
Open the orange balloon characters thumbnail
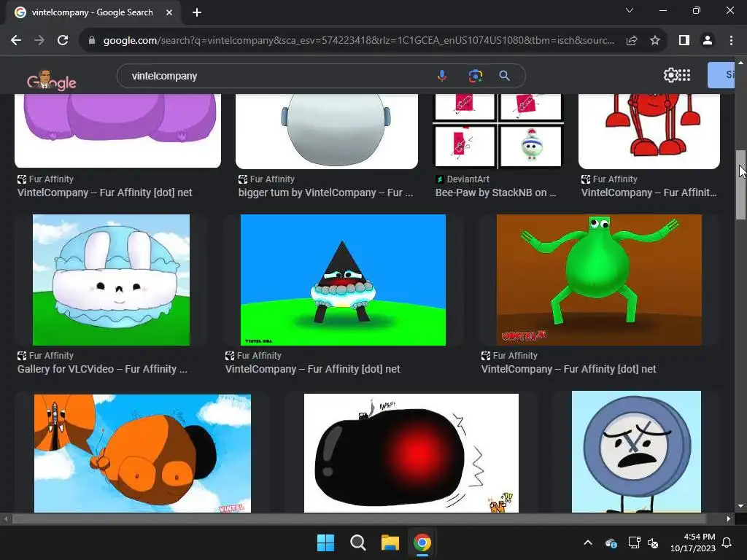coord(142,454)
